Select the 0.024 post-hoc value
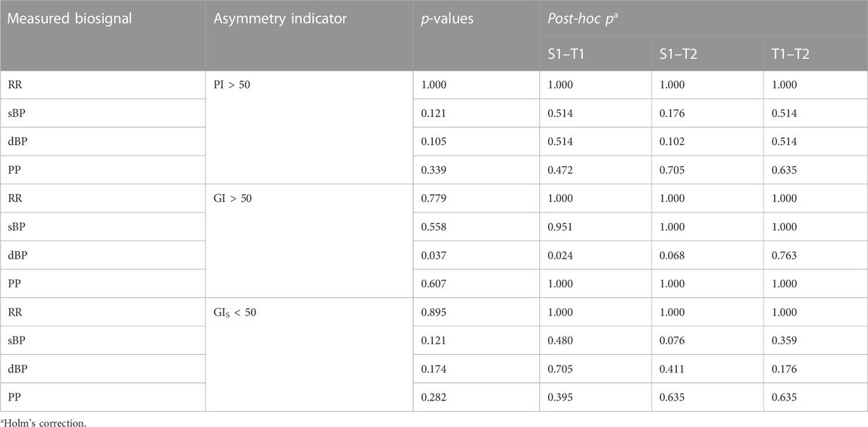 (x=595, y=256)
